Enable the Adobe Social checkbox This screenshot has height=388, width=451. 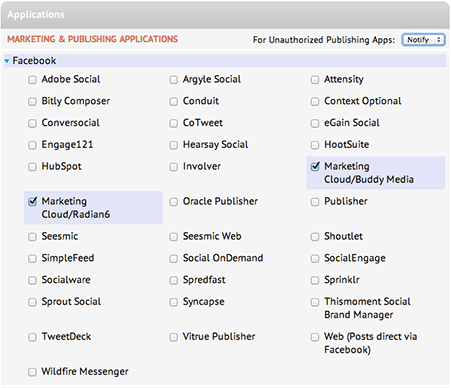32,80
